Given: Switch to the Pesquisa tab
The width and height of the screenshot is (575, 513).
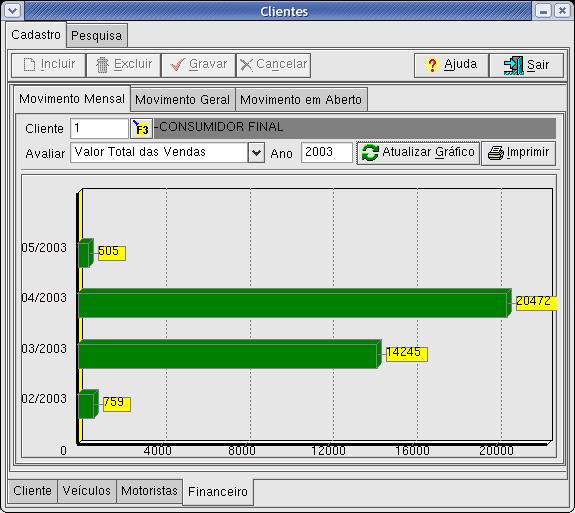Looking at the screenshot, I should pyautogui.click(x=97, y=36).
